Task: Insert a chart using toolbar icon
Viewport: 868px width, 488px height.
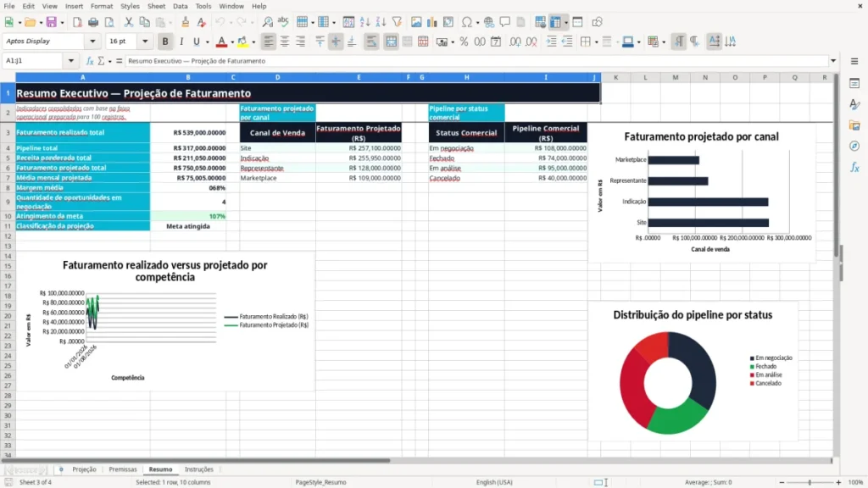Action: pyautogui.click(x=431, y=22)
